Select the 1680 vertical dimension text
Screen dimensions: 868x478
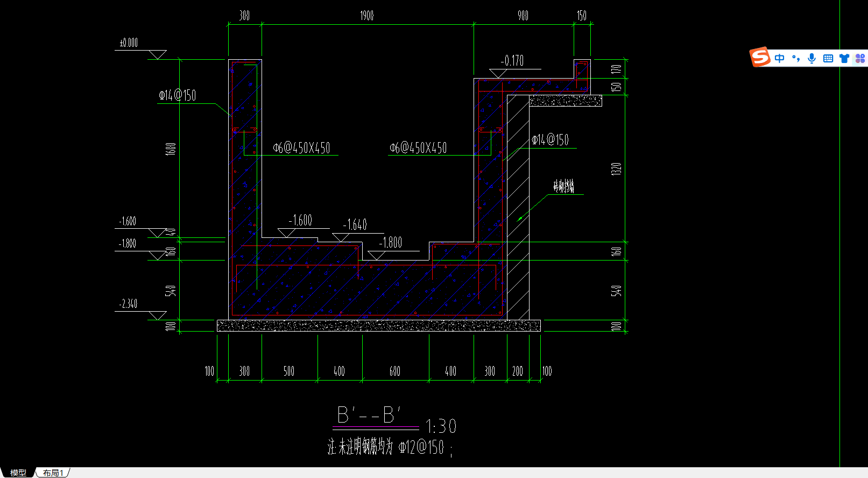(171, 149)
